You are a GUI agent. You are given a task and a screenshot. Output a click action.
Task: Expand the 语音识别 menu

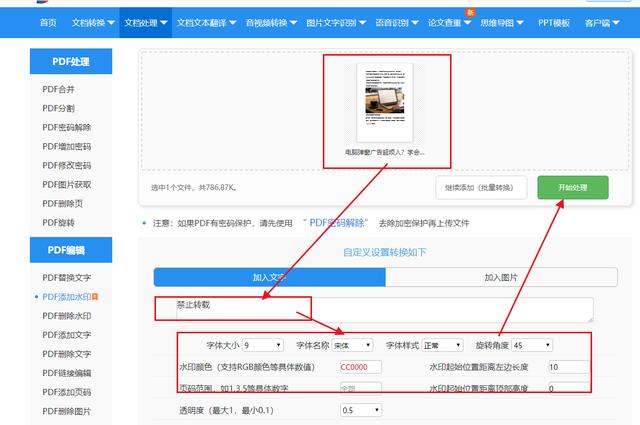(x=397, y=23)
